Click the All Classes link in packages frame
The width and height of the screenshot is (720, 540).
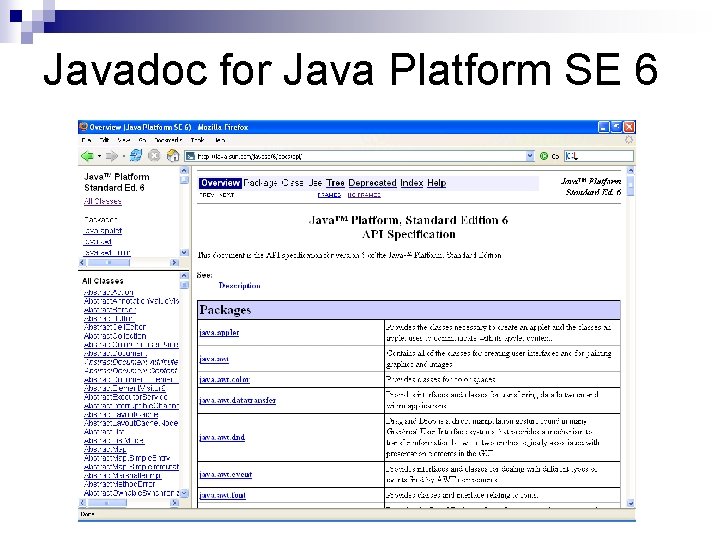pos(103,201)
